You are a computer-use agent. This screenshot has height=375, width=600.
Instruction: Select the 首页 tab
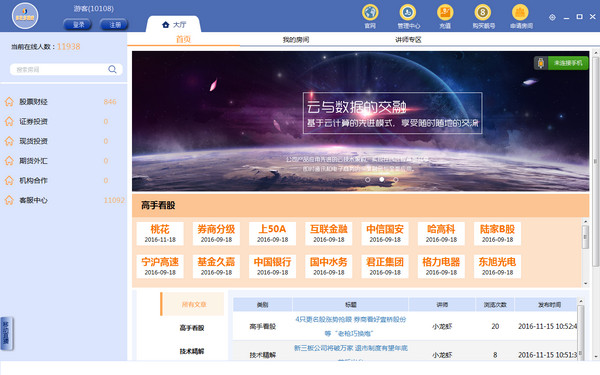(183, 39)
